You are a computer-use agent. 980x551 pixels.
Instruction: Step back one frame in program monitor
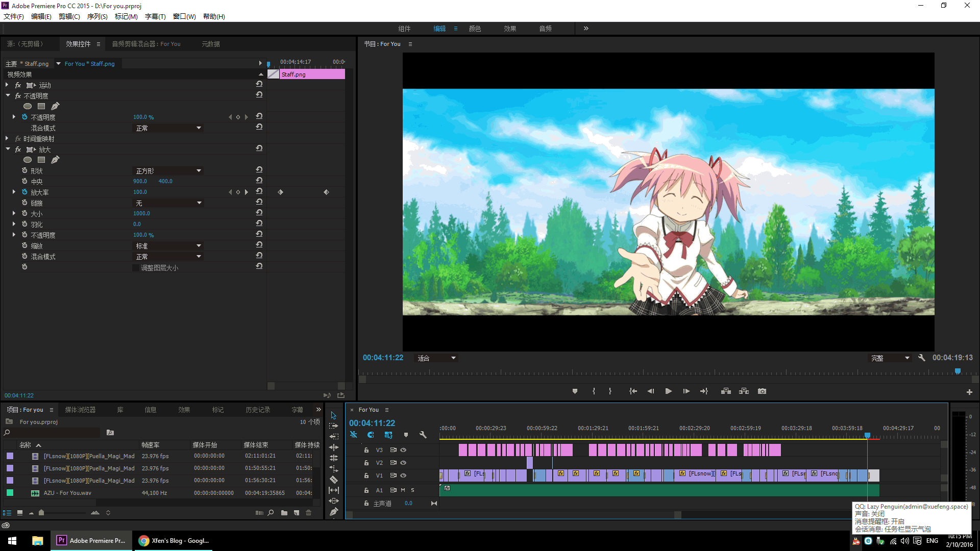pyautogui.click(x=651, y=391)
